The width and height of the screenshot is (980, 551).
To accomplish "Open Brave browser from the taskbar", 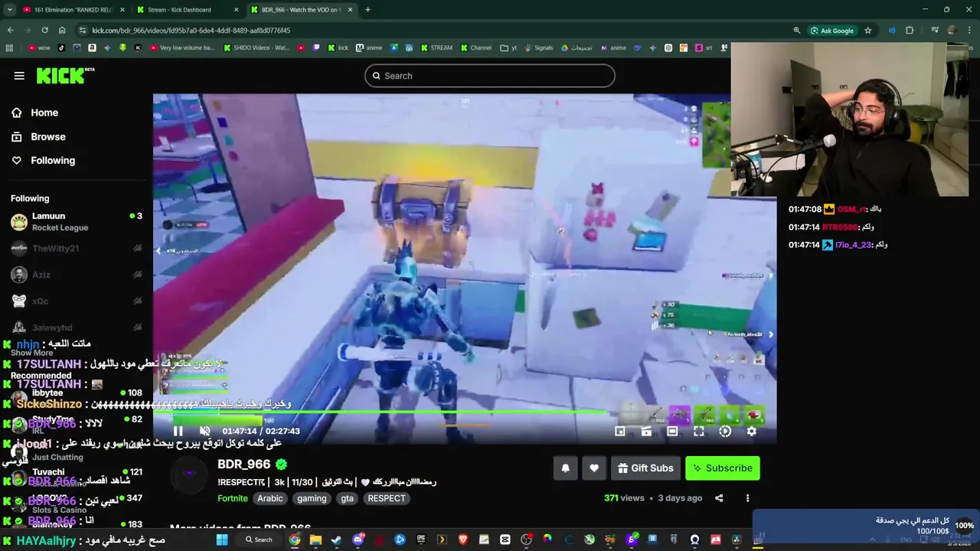I will tap(463, 540).
